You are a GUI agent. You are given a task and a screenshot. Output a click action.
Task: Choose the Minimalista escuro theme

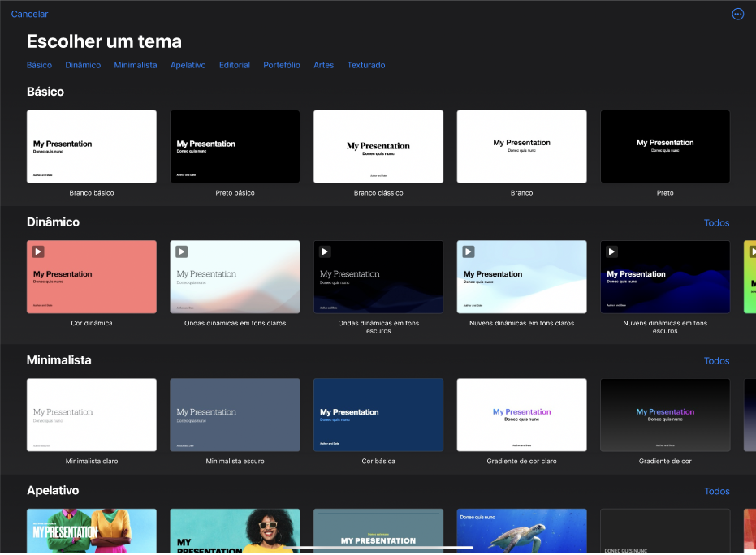(x=235, y=415)
